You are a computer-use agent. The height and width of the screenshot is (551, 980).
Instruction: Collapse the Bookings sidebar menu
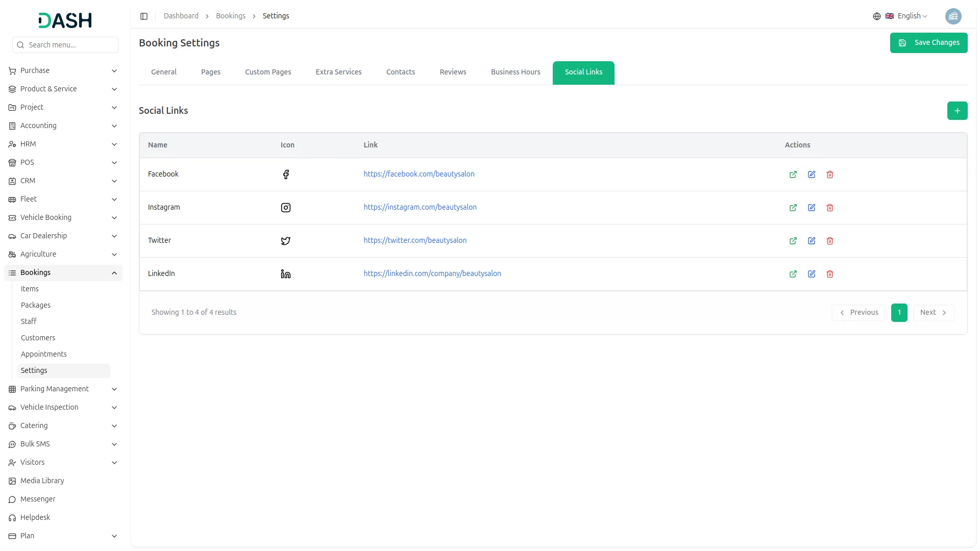click(63, 272)
